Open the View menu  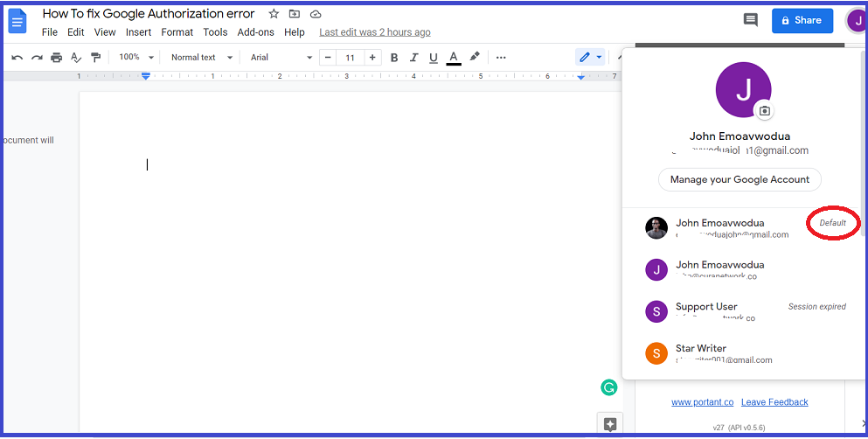coord(105,32)
